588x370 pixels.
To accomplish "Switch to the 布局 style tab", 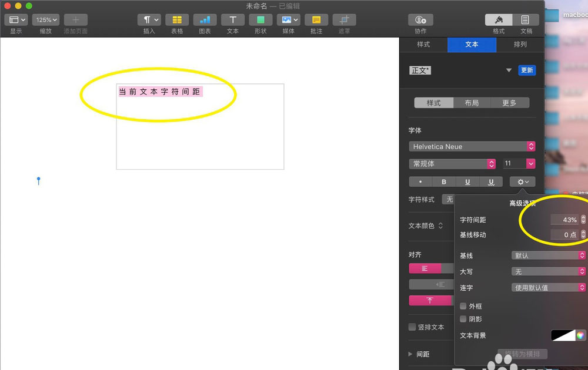I will (x=472, y=103).
